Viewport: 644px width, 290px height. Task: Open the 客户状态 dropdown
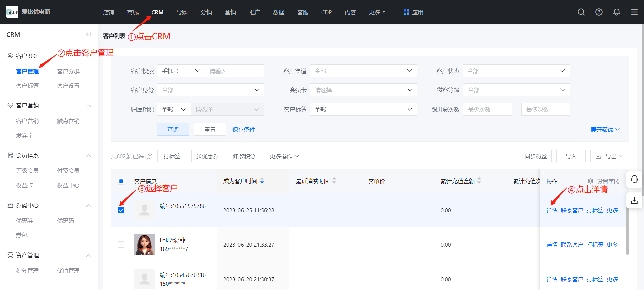click(x=516, y=71)
